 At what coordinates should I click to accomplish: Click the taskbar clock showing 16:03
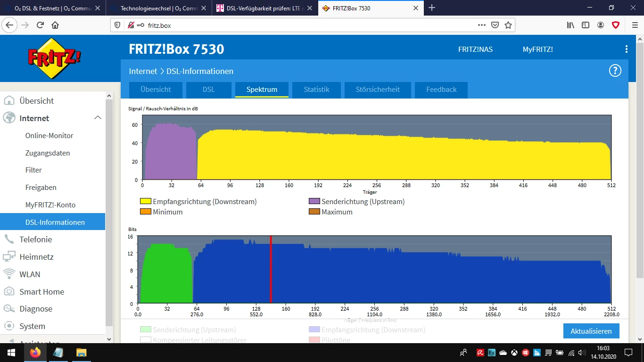click(603, 353)
